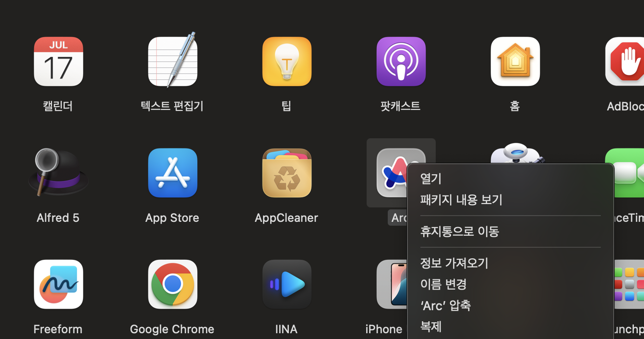Launch the TextEdit app icon
644x339 pixels.
pos(173,61)
